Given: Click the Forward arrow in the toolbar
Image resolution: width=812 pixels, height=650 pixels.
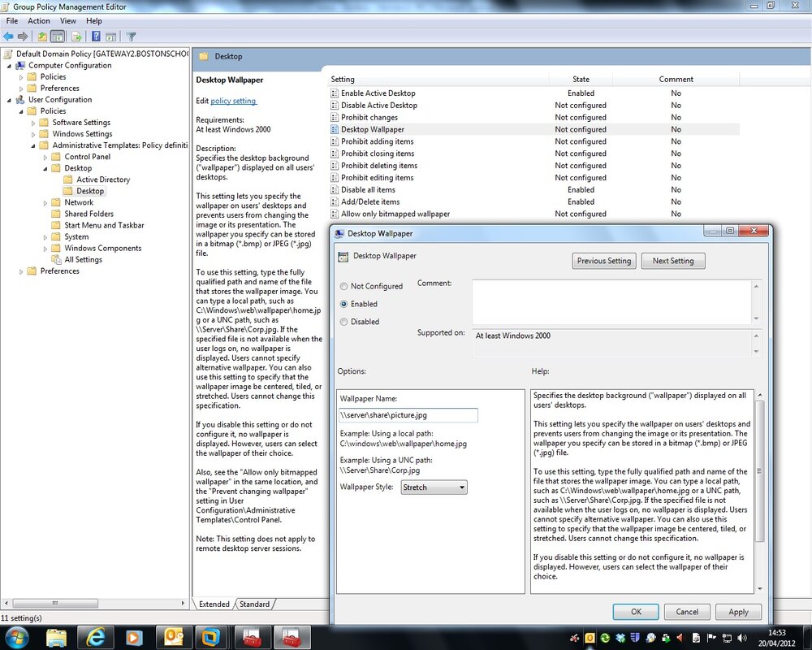Looking at the screenshot, I should [22, 37].
